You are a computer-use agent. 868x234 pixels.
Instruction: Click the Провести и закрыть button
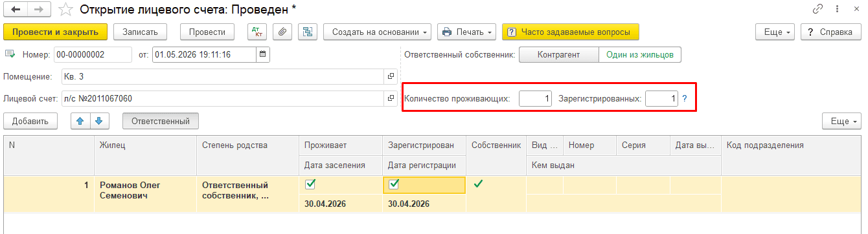55,32
